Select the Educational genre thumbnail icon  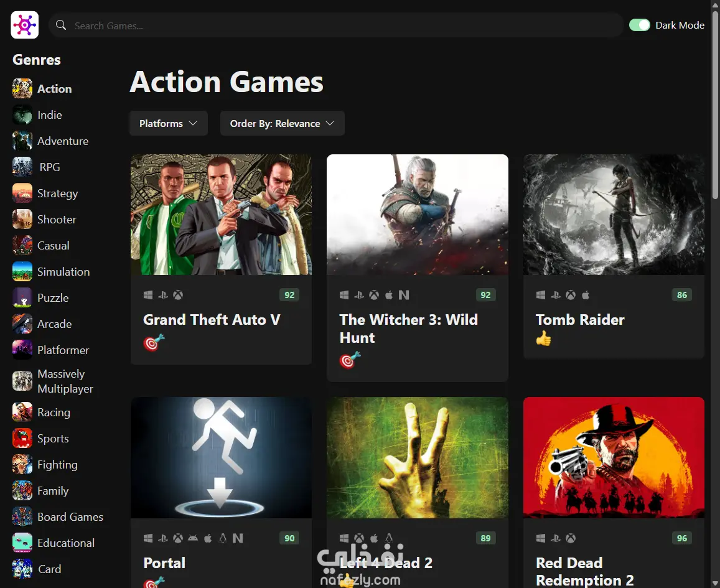point(22,543)
